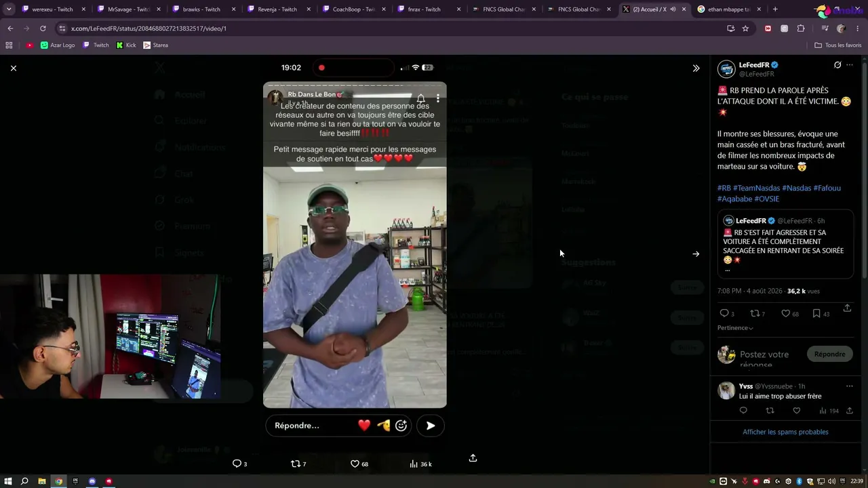Open the Starea bookmark

point(155,45)
